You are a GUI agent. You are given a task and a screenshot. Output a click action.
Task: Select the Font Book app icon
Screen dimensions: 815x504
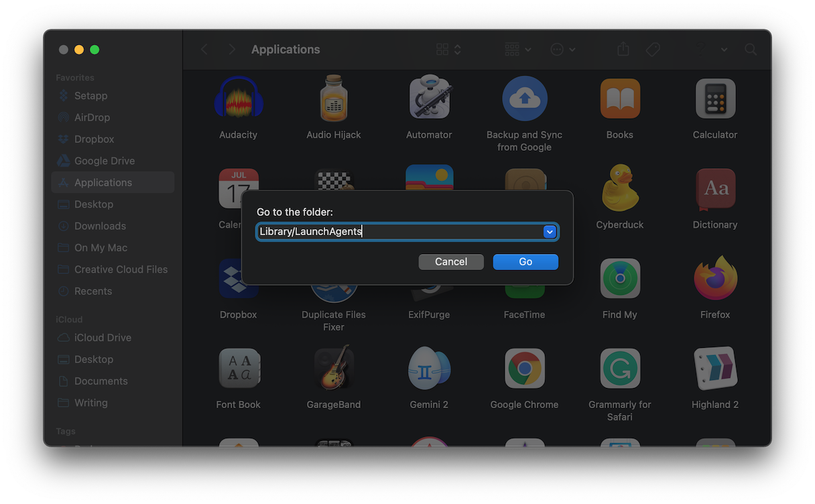[238, 368]
